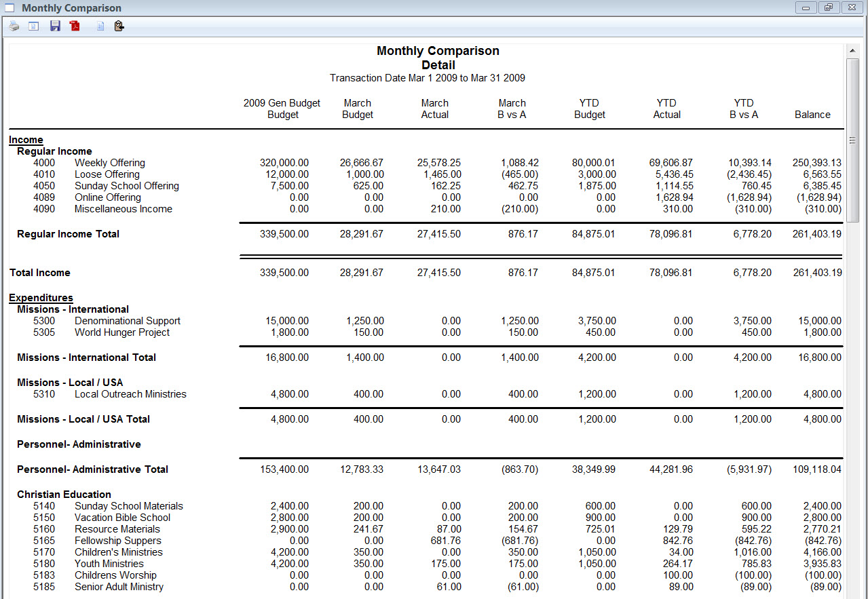This screenshot has height=599, width=868.
Task: Click the Monthly Comparison window icon
Action: click(x=10, y=8)
